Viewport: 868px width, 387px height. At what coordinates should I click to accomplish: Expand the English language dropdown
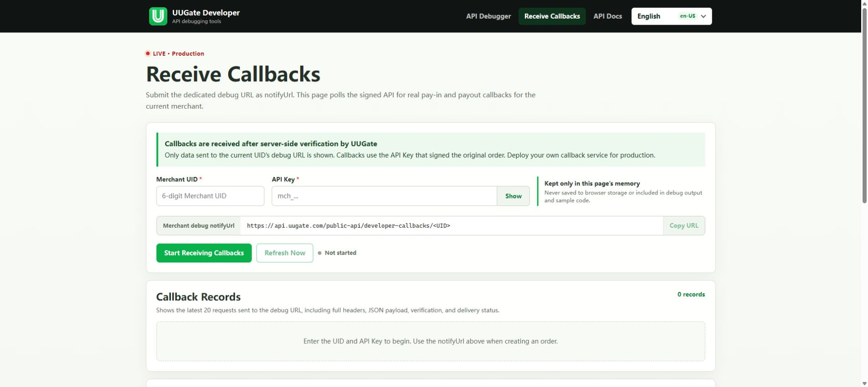(671, 16)
